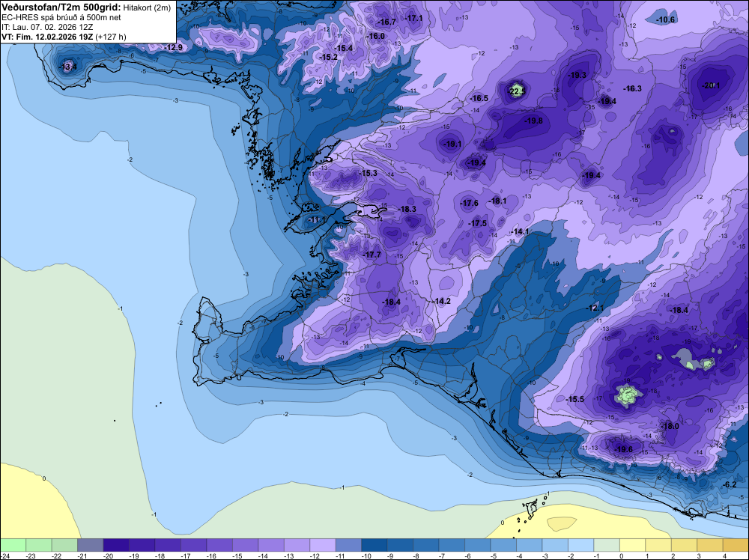Click the gray-blue legend swatch between -21 and -20

click(x=91, y=545)
